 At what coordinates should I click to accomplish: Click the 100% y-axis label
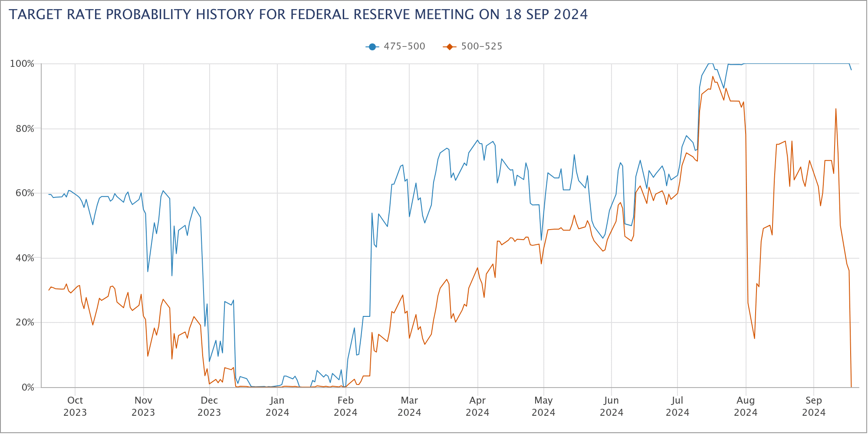pos(22,64)
